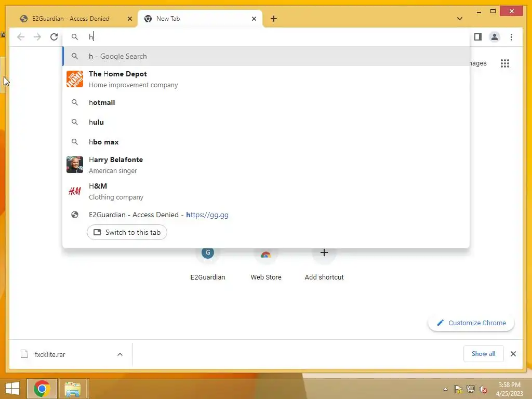This screenshot has height=399, width=532.
Task: Open Chrome's three-dot menu
Action: pos(511,37)
